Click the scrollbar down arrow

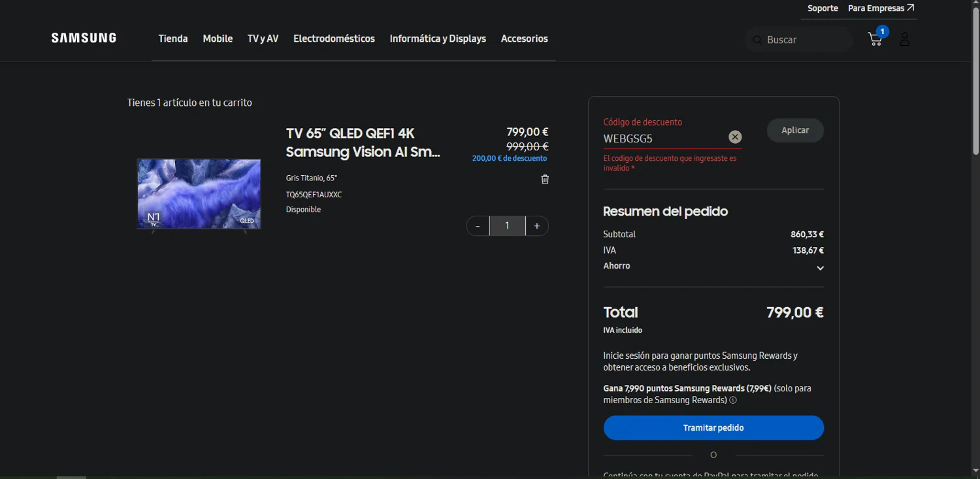coord(975,471)
